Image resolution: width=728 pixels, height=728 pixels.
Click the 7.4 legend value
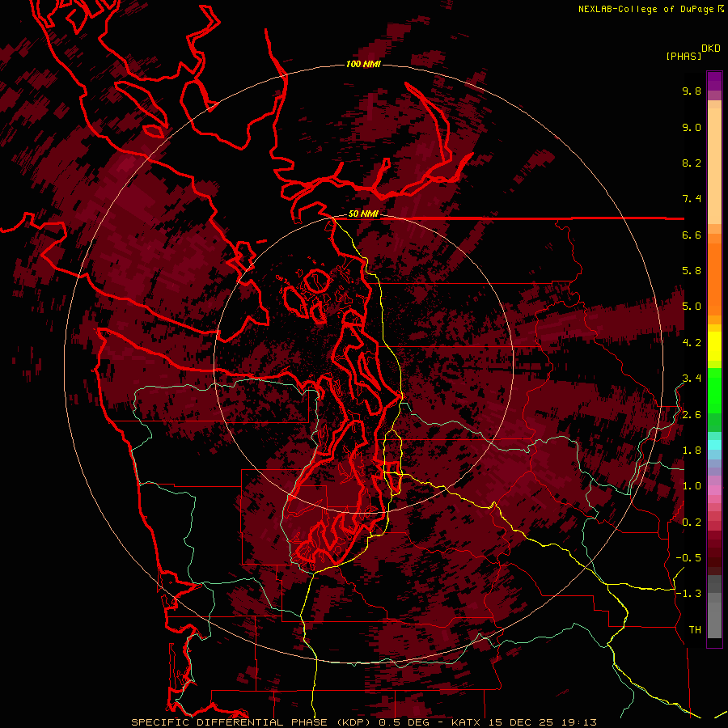(692, 199)
